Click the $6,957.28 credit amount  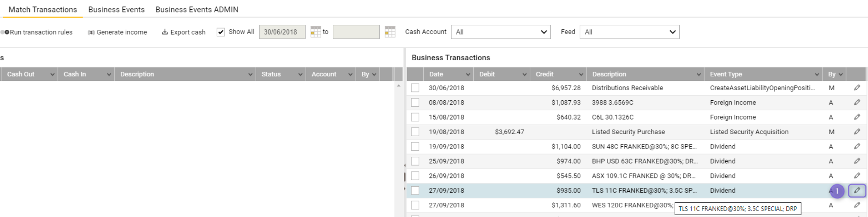[566, 88]
